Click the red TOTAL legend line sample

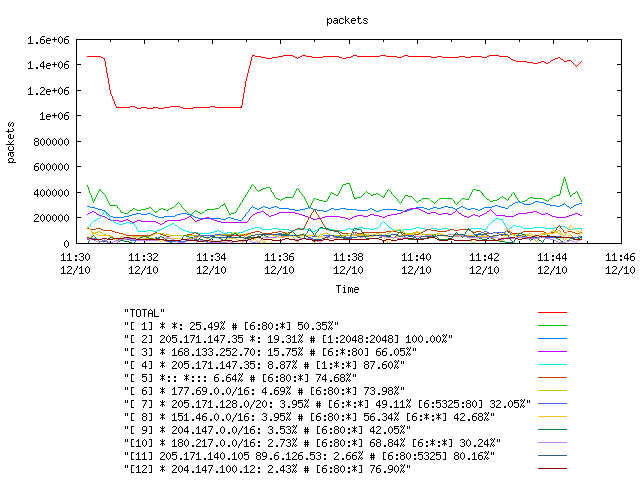tap(552, 313)
